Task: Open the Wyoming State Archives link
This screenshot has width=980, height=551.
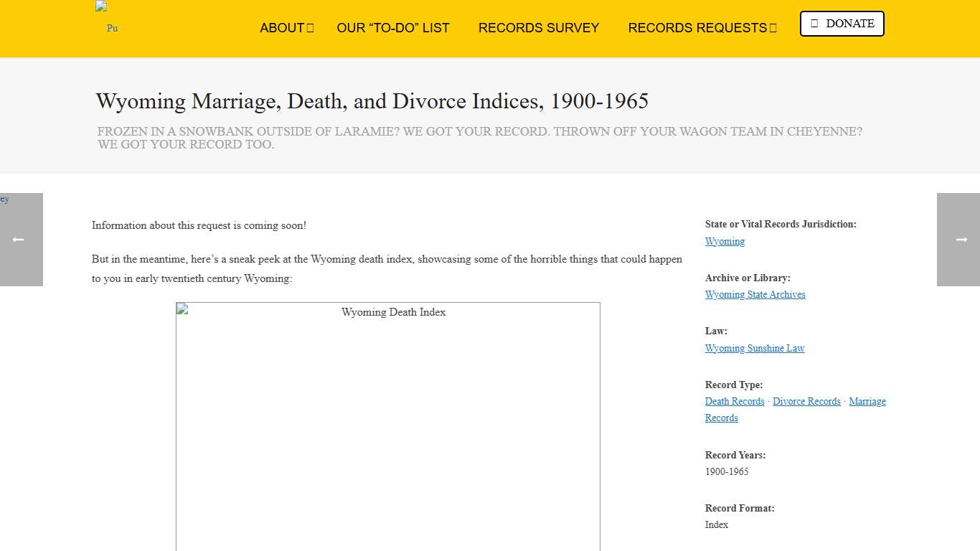Action: tap(755, 294)
